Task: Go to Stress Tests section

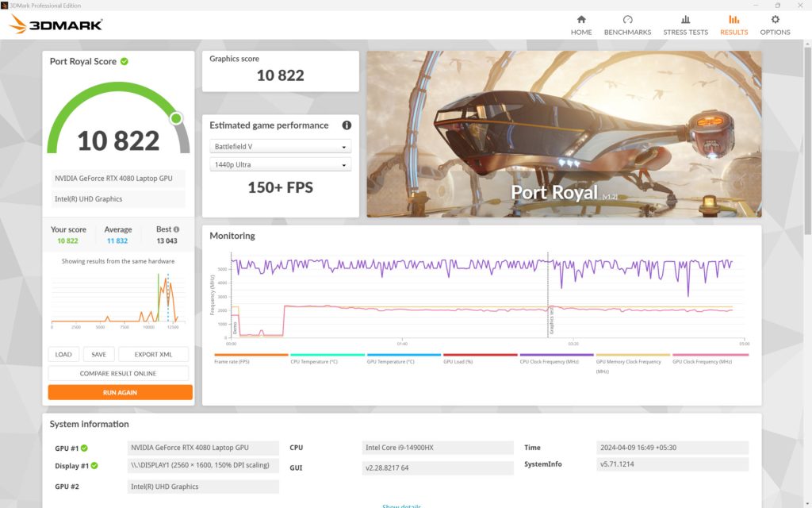Action: click(685, 20)
